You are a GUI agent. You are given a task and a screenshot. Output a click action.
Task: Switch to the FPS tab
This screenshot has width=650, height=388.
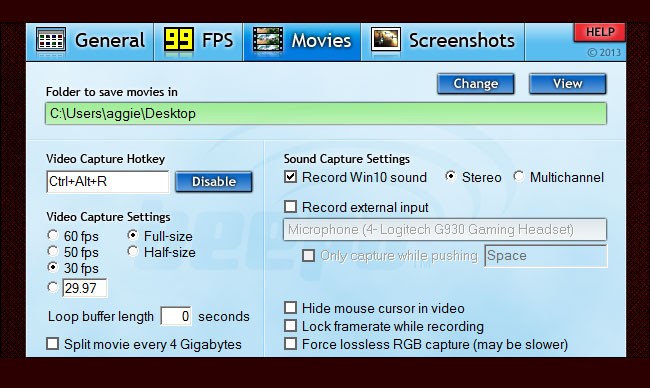click(199, 42)
